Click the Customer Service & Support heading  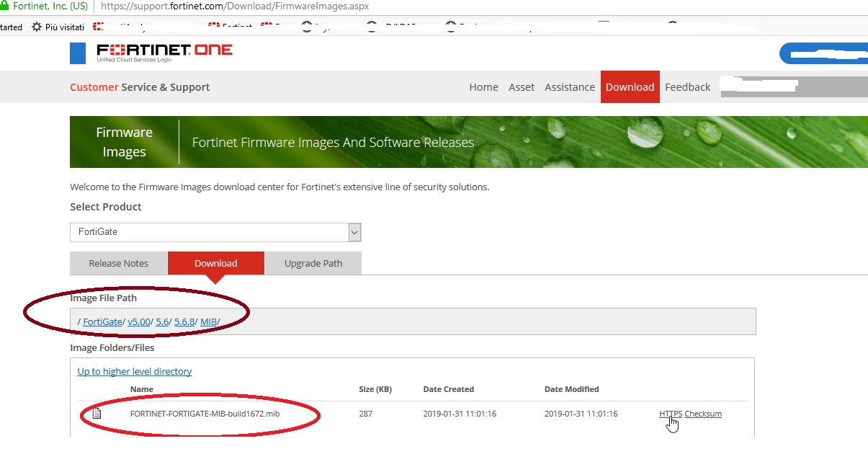140,87
